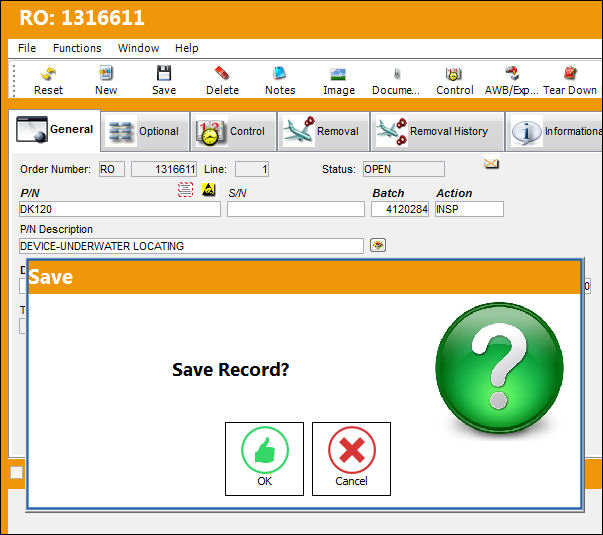This screenshot has width=603, height=535.
Task: Switch to the Removal tab
Action: point(323,132)
